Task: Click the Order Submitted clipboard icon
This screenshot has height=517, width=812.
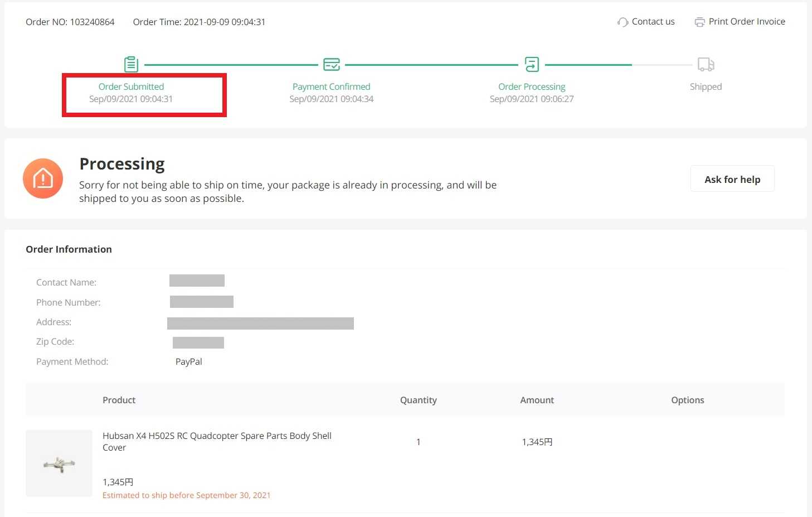Action: (x=131, y=65)
